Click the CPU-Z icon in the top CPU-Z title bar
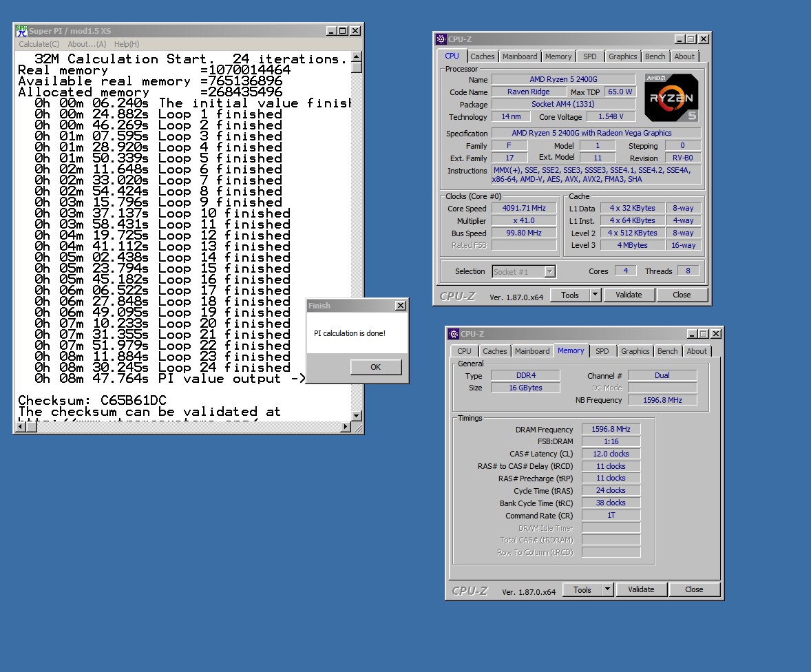Image resolution: width=811 pixels, height=672 pixels. point(441,39)
